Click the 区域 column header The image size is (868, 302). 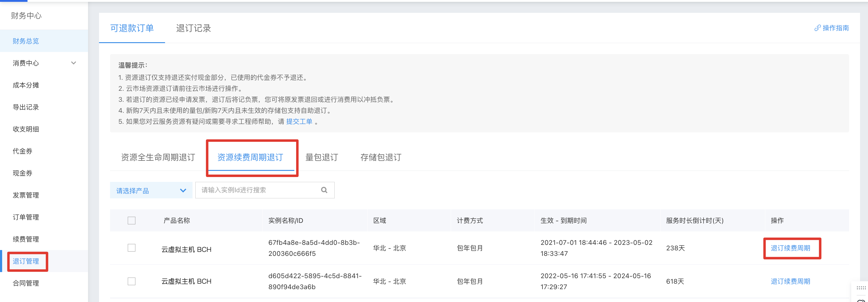(x=379, y=220)
